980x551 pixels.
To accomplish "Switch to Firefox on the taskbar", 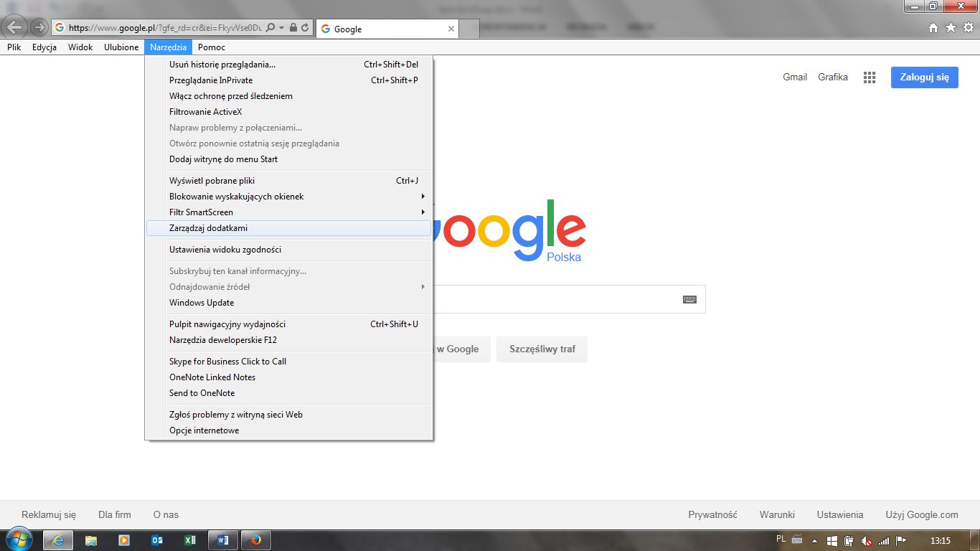I will 256,540.
